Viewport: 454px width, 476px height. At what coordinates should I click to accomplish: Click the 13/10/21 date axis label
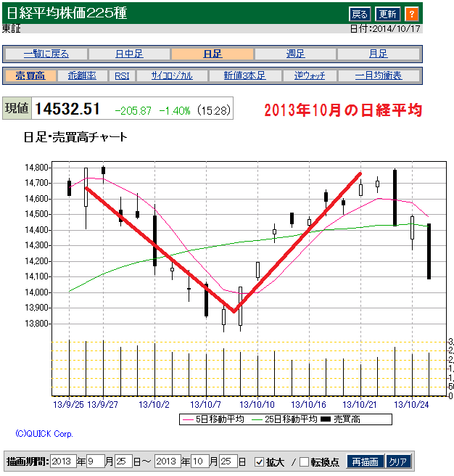pos(360,404)
